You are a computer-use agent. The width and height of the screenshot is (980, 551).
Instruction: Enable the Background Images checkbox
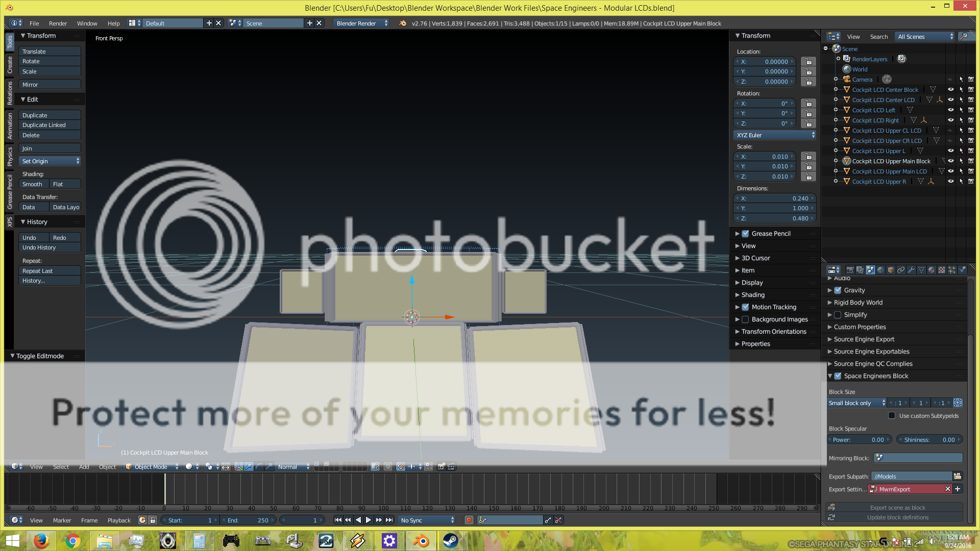[745, 319]
